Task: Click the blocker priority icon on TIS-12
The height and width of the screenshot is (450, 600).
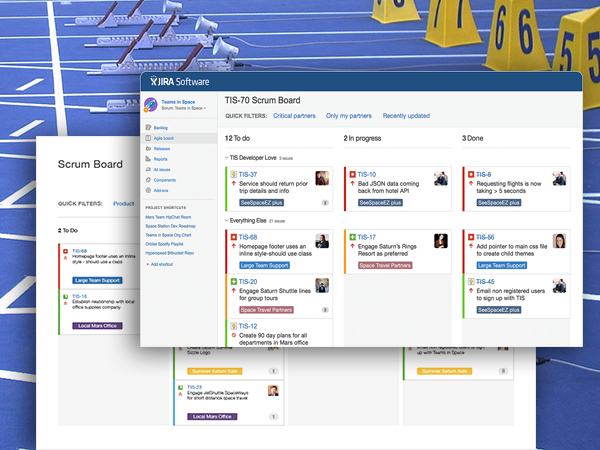Action: click(x=233, y=336)
